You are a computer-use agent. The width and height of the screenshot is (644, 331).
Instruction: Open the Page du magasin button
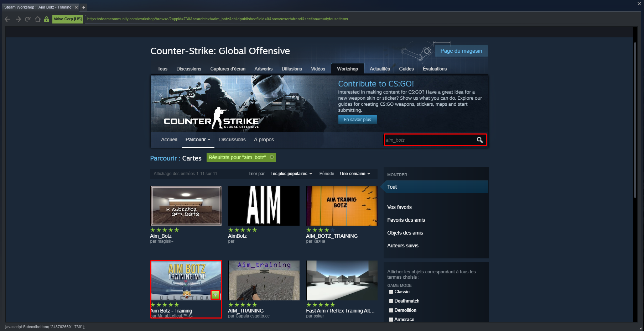461,51
